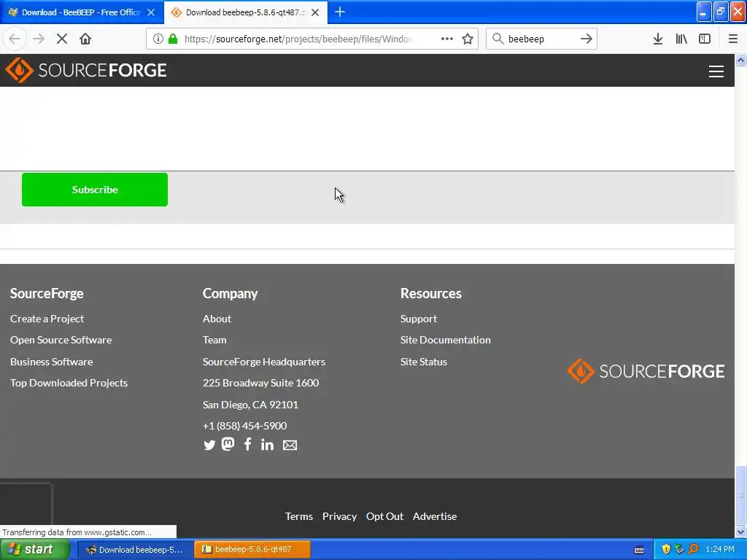This screenshot has width=747, height=560.
Task: Open the SourceForge hamburger menu
Action: [x=716, y=71]
